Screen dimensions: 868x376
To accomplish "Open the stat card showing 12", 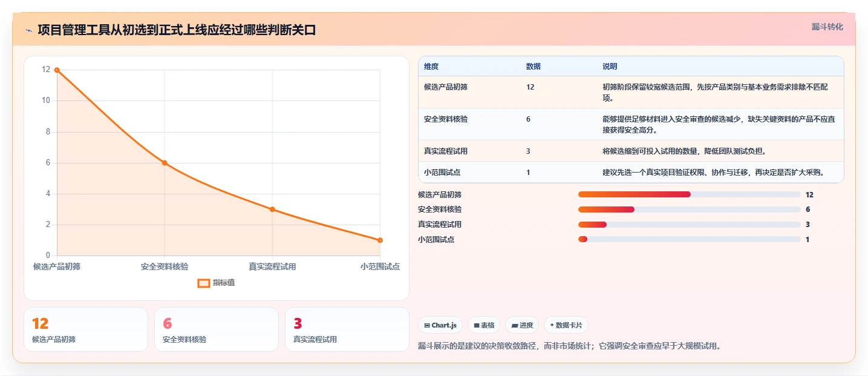I will (x=86, y=329).
